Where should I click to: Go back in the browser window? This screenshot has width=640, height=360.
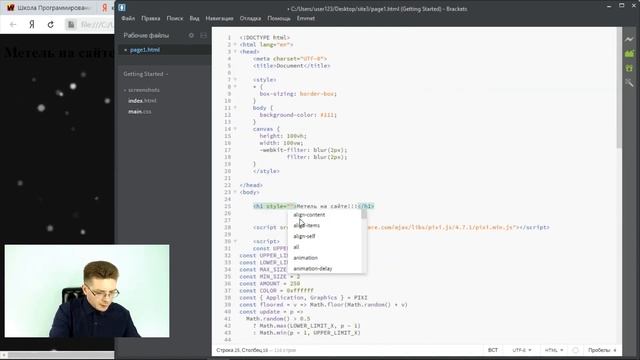13,24
